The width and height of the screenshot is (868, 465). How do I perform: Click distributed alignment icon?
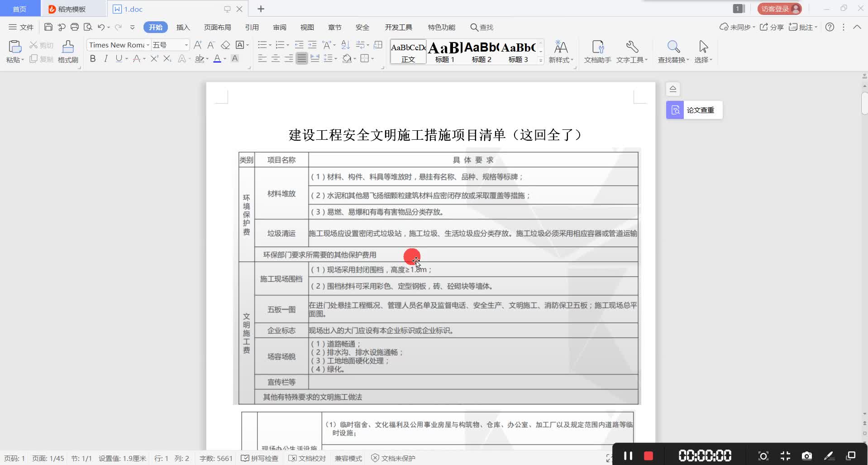pos(315,58)
